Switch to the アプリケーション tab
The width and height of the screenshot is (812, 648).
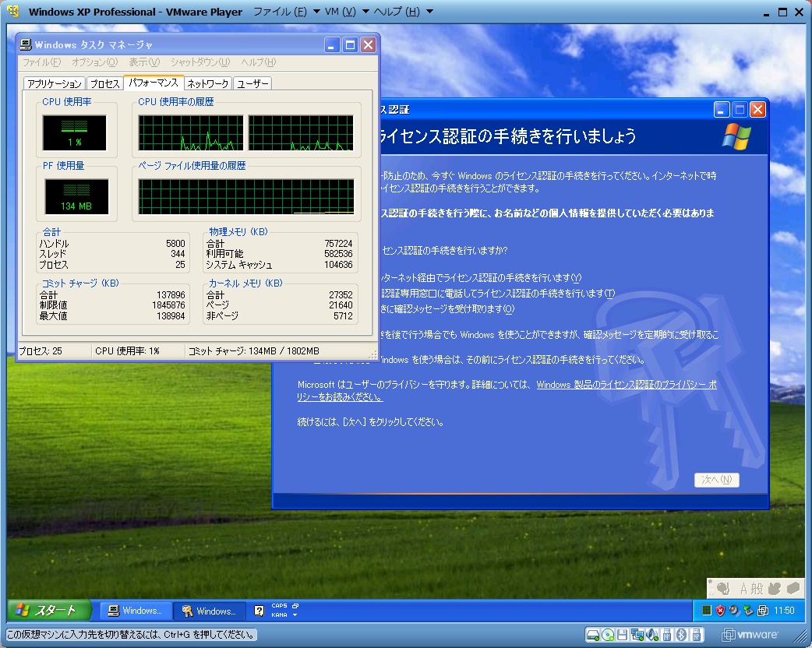55,84
